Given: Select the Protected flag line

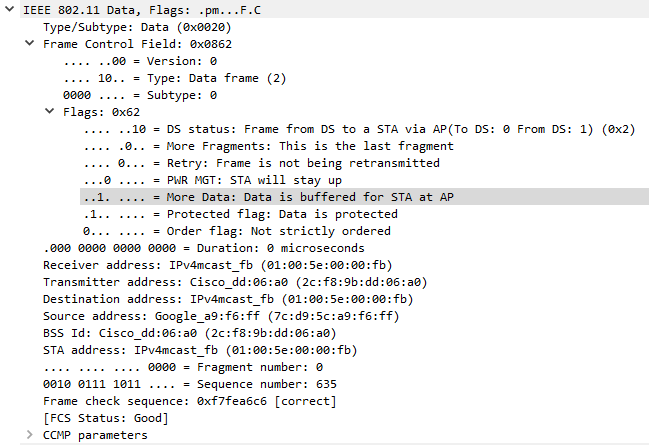Looking at the screenshot, I should point(240,214).
